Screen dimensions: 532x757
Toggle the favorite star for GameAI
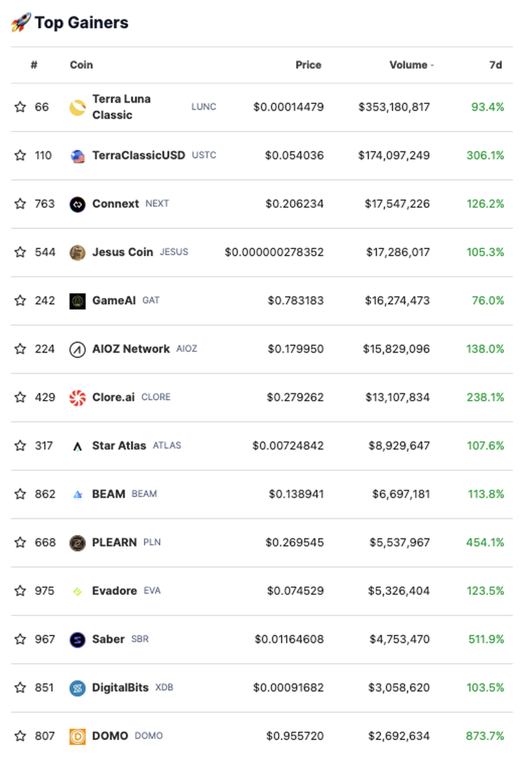click(20, 301)
